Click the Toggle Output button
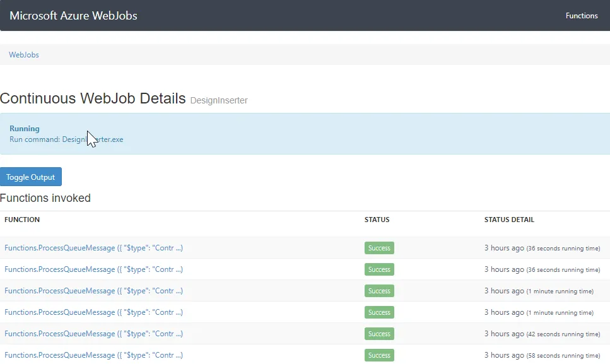The width and height of the screenshot is (610, 364). click(x=31, y=177)
